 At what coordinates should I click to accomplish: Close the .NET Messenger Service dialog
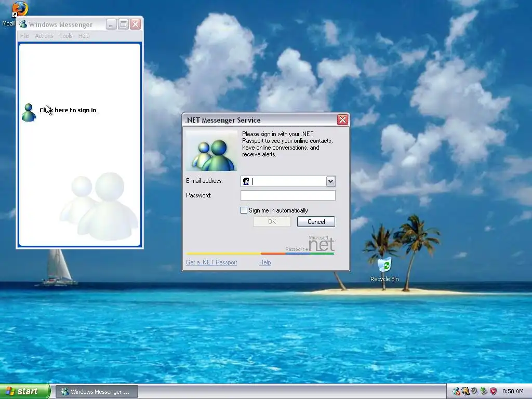342,120
